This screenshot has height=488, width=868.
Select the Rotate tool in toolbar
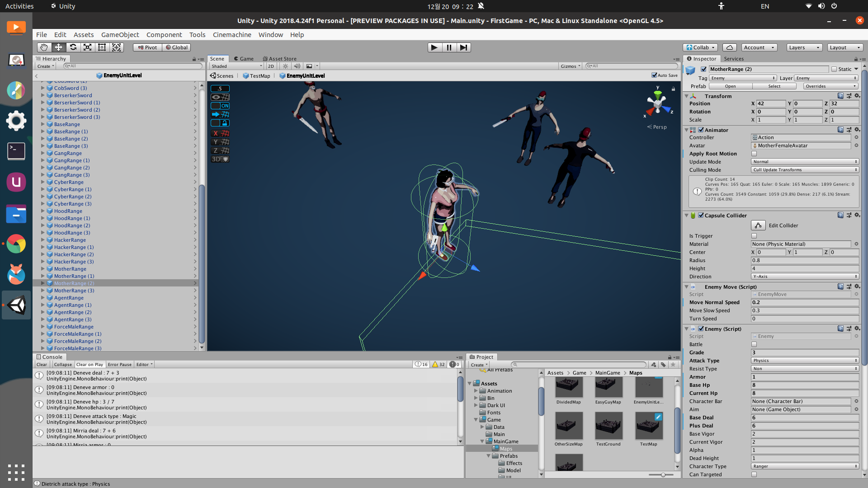tap(73, 47)
